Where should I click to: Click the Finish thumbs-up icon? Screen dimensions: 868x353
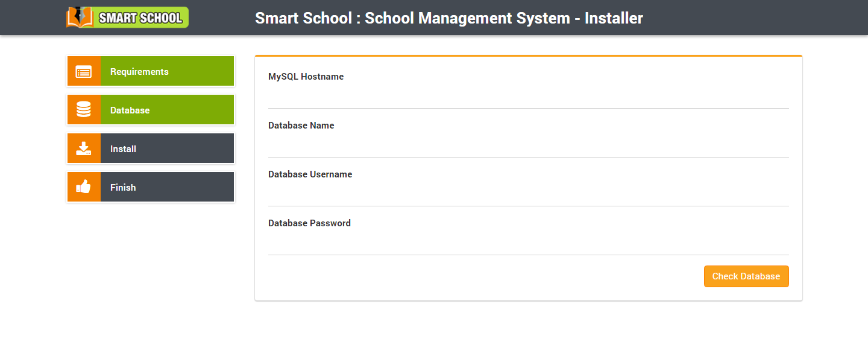(x=84, y=187)
